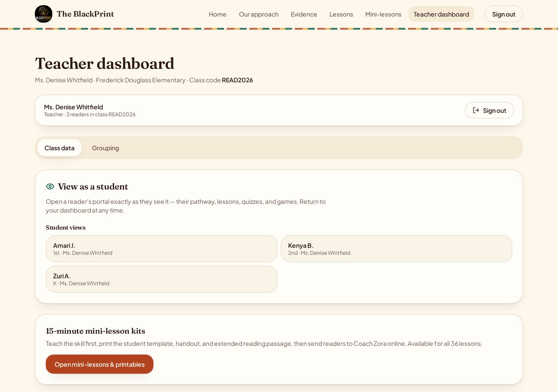Click 'Ms. Denise Whitfield' name in account card

click(x=74, y=107)
